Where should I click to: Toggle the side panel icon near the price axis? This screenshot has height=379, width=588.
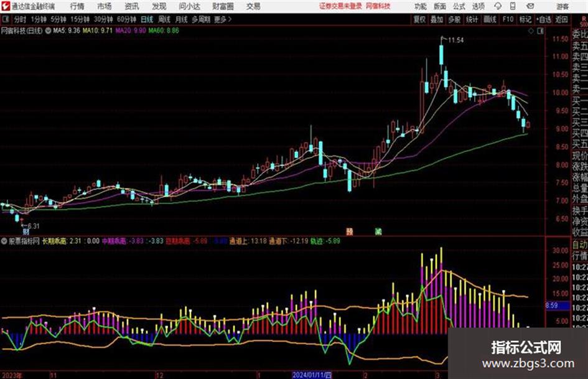click(x=540, y=31)
